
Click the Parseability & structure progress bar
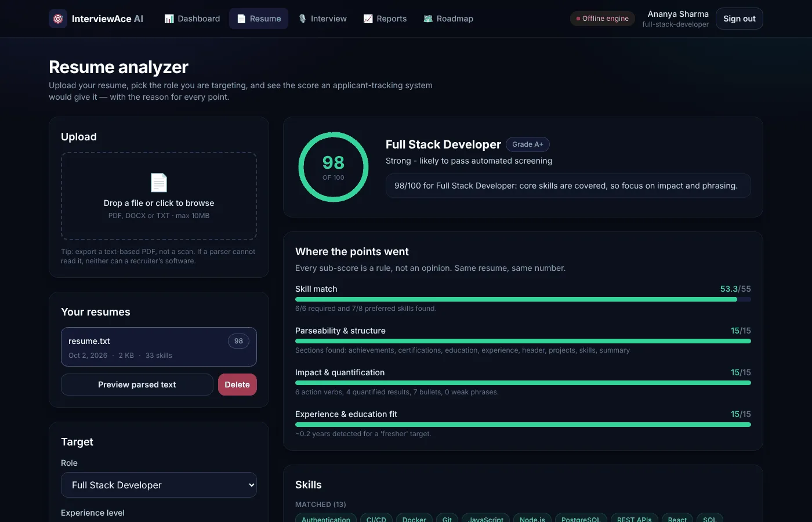523,341
